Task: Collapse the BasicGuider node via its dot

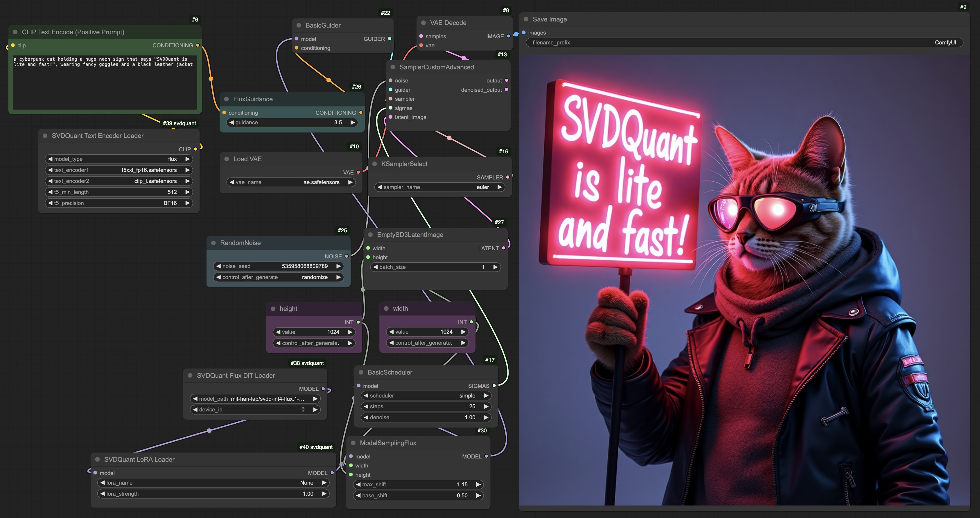Action: tap(299, 26)
